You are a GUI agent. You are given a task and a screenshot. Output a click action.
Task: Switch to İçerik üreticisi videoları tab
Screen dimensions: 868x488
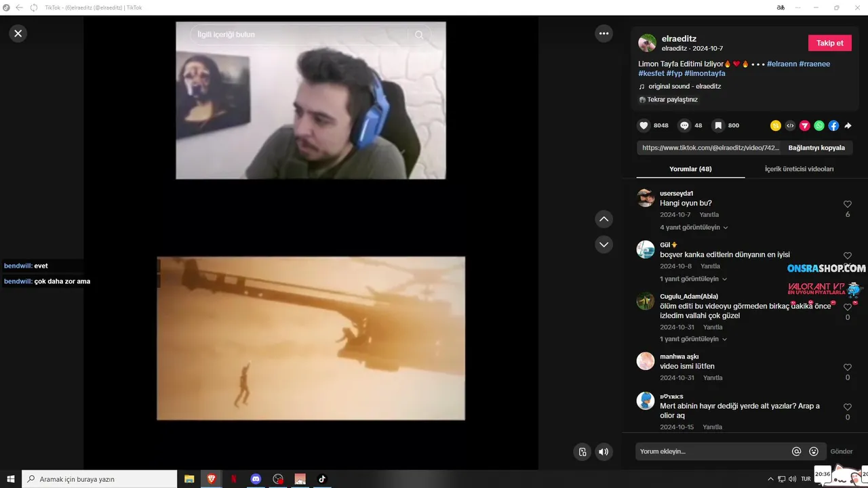click(799, 169)
